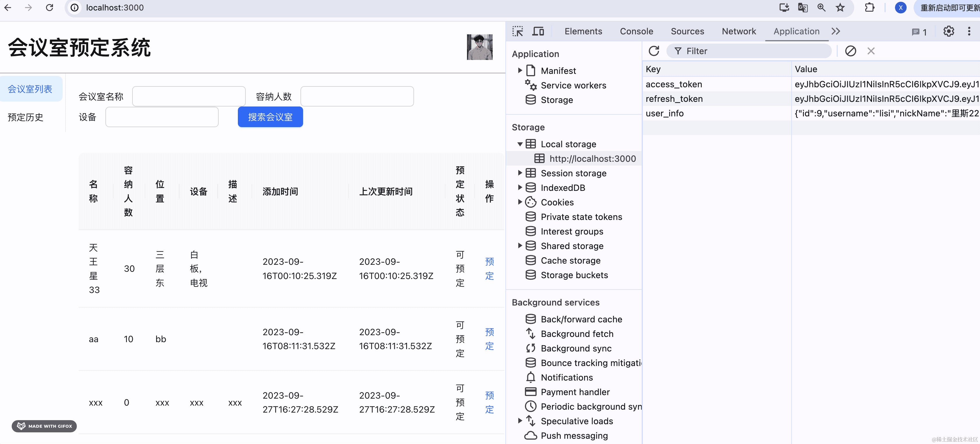
Task: Click clear all storage circle-slash icon
Action: (x=850, y=51)
